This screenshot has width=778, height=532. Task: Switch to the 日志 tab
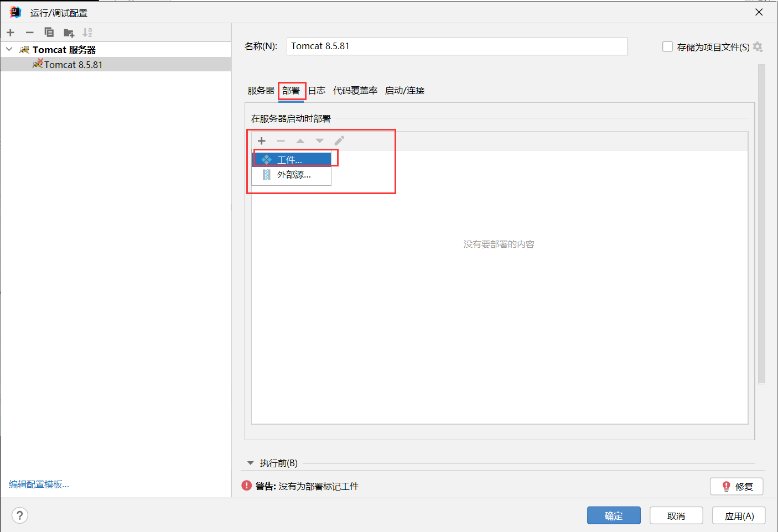coord(317,91)
